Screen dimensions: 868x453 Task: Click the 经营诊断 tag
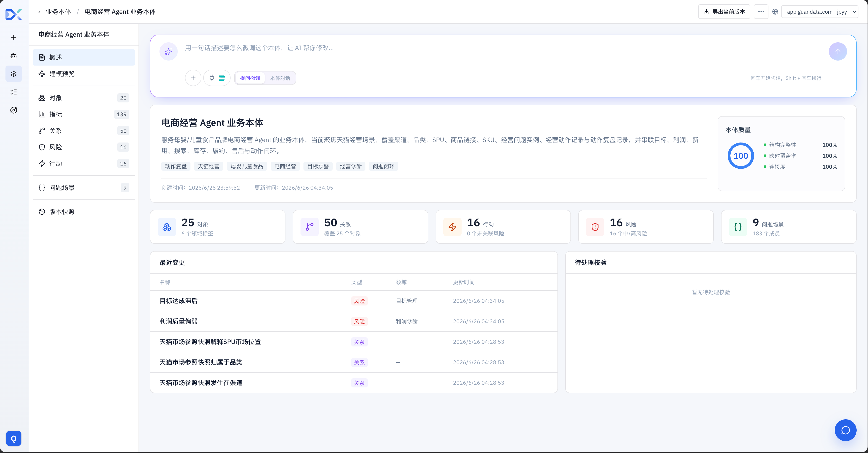click(350, 166)
